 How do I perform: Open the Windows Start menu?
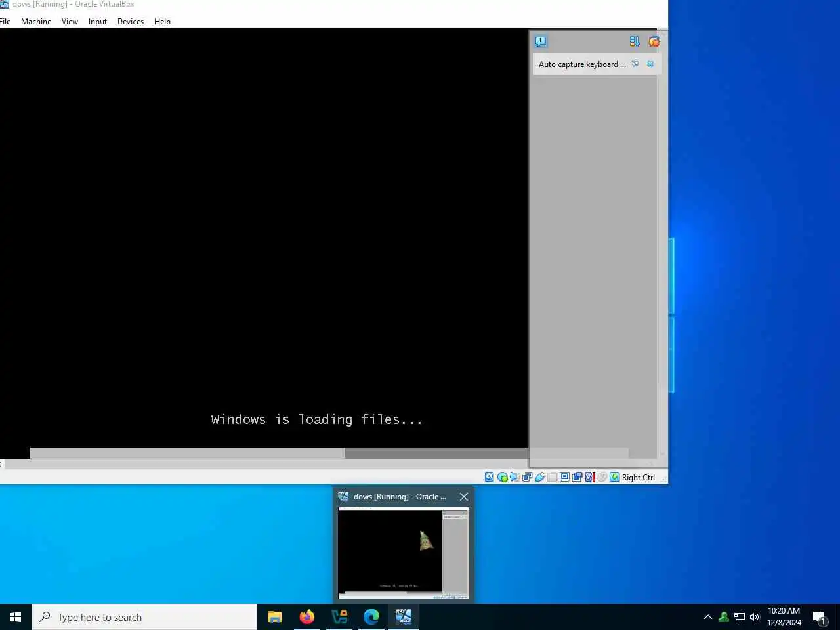click(x=16, y=617)
